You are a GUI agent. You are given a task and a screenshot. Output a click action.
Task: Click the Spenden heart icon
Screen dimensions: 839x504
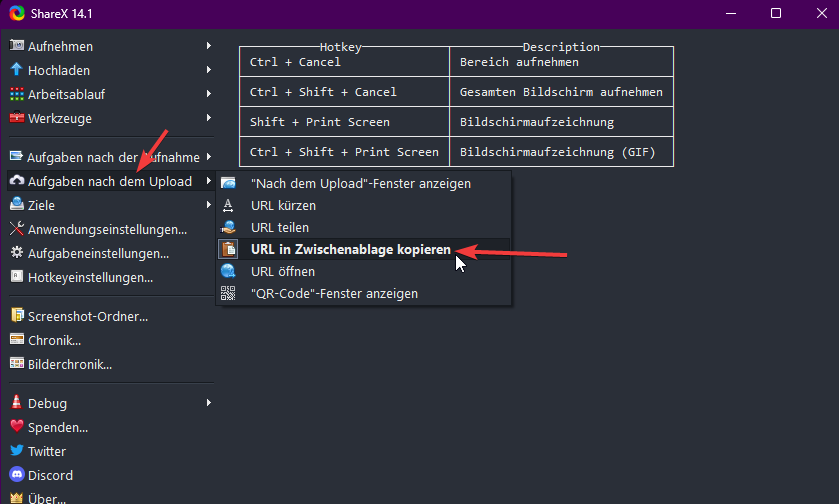pyautogui.click(x=16, y=427)
